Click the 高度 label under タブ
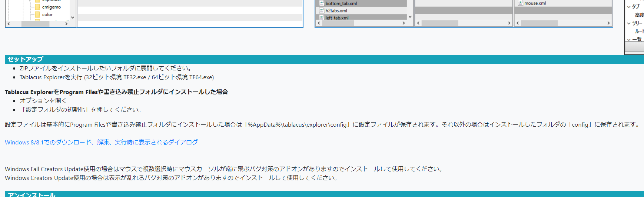644x197 pixels. pyautogui.click(x=639, y=15)
